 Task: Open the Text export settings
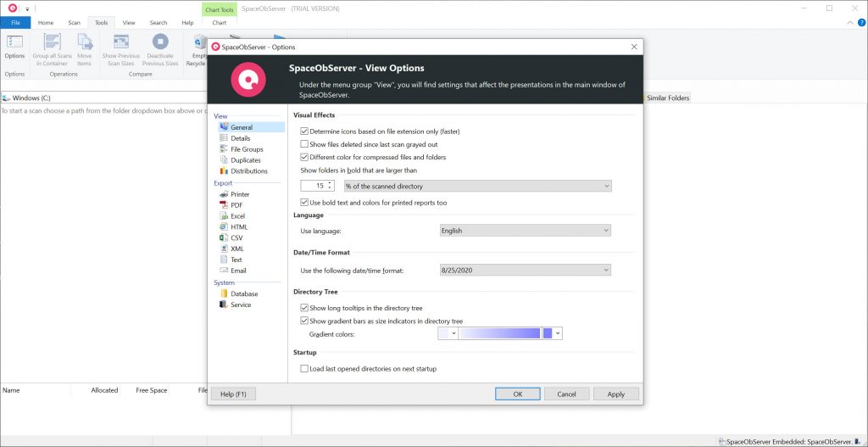[236, 260]
